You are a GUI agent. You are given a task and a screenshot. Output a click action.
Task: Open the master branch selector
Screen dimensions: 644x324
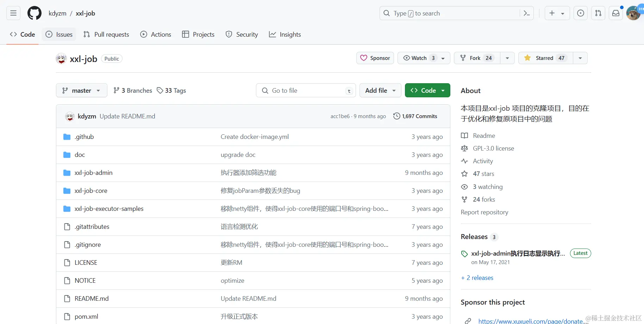click(81, 91)
